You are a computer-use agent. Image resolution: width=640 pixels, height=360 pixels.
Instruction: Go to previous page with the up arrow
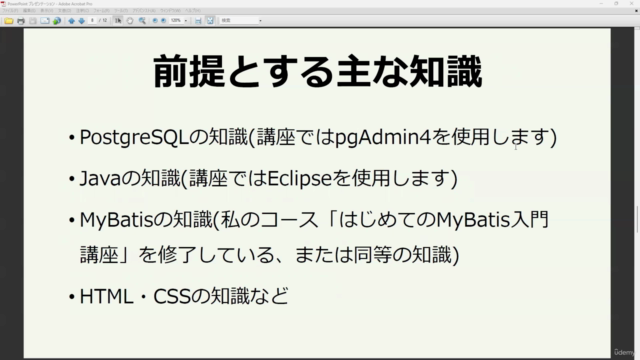71,20
